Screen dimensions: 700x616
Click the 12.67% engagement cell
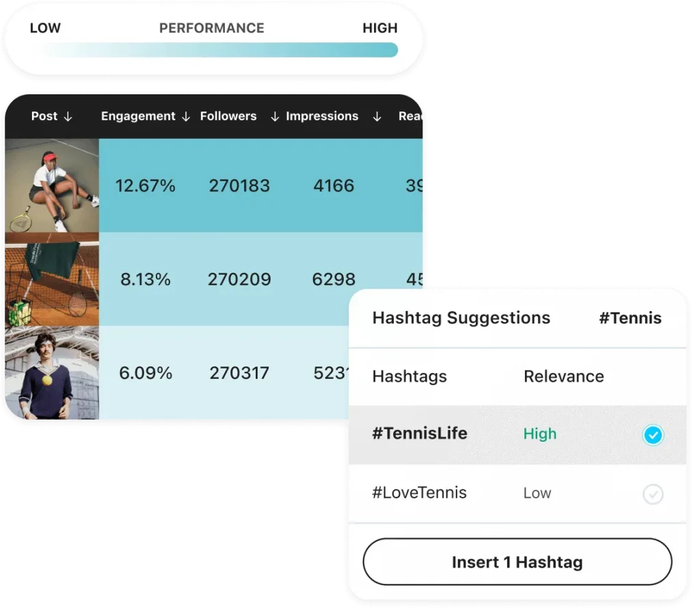tap(145, 185)
